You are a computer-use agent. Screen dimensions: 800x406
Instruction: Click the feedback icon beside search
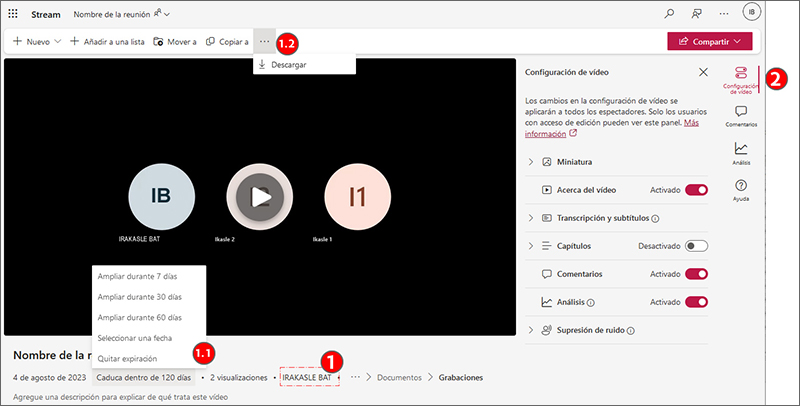[x=697, y=13]
